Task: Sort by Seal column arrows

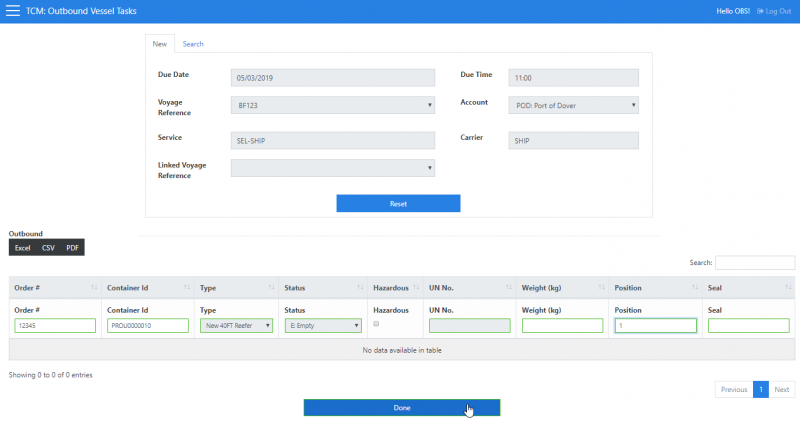Action: [788, 288]
